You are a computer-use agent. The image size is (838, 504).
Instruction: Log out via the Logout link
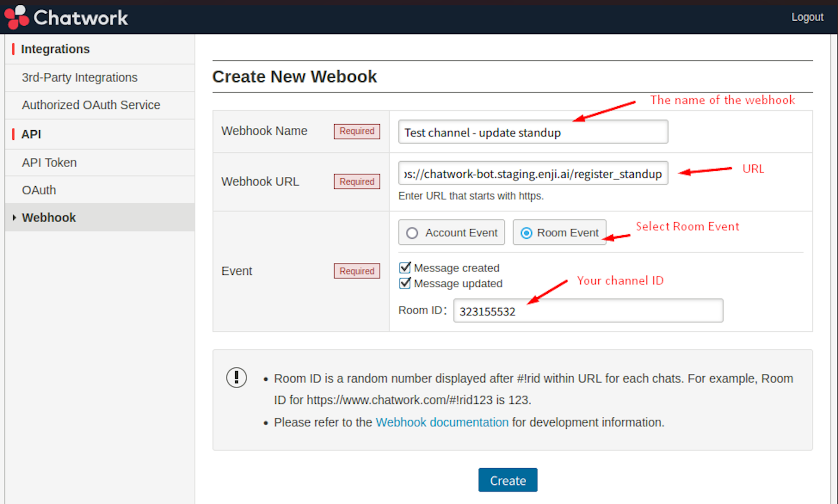coord(807,17)
